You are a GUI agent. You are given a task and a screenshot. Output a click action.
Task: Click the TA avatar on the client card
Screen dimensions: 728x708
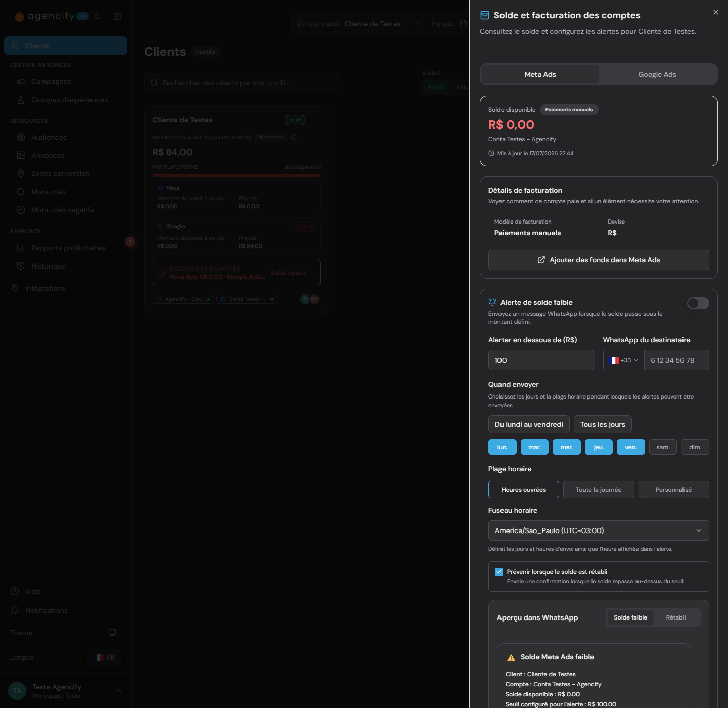(x=305, y=299)
